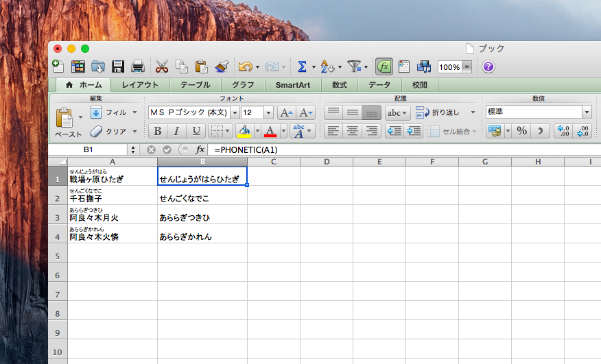The width and height of the screenshot is (601, 364).
Task: Align text to top of cell
Action: tap(333, 112)
